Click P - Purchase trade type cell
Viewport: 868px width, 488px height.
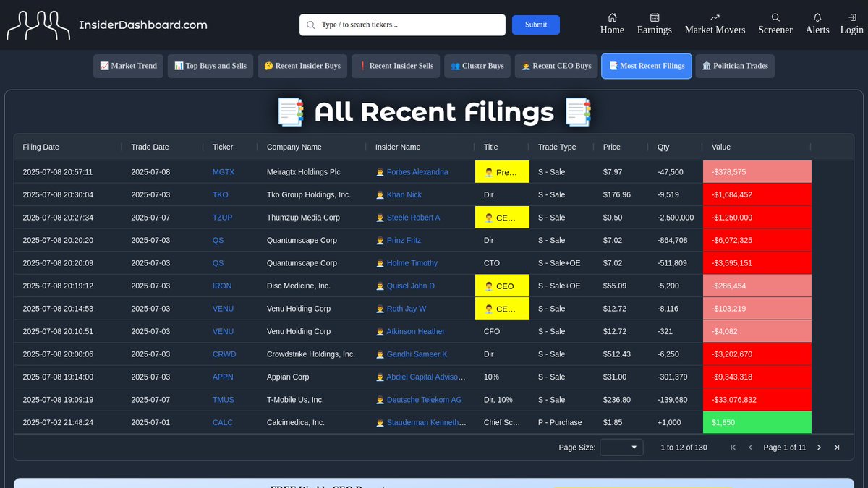(562, 423)
